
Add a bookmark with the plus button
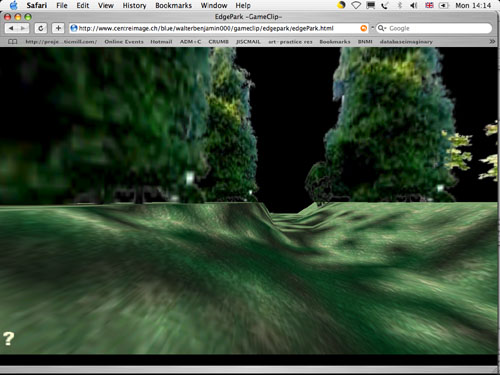pos(58,28)
